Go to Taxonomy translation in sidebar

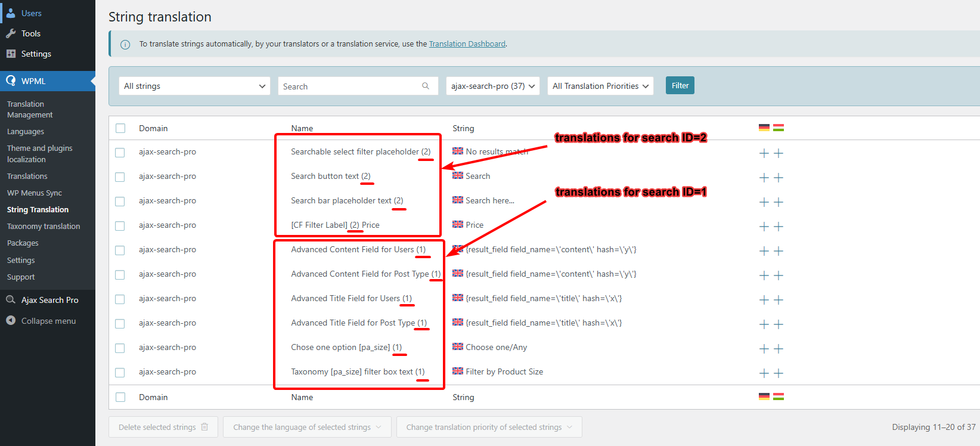44,227
